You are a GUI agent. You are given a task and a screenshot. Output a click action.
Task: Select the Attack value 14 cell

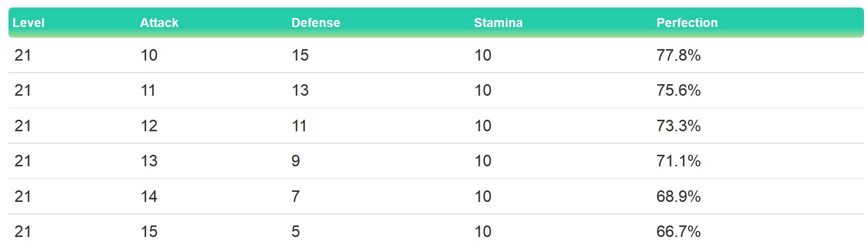click(x=149, y=196)
